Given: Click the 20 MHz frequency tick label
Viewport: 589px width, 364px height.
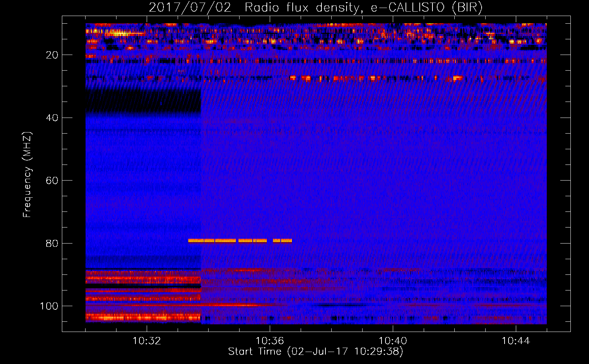Looking at the screenshot, I should [52, 55].
